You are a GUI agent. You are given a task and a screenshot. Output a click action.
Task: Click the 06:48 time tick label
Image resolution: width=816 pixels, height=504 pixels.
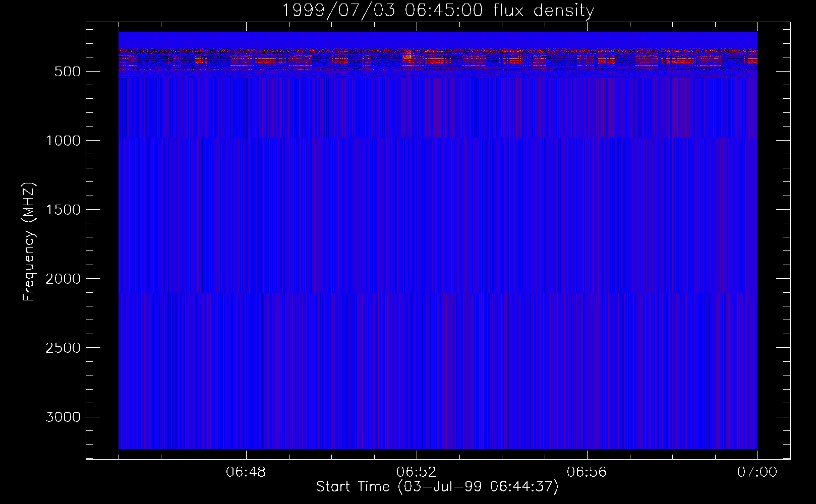click(x=246, y=472)
